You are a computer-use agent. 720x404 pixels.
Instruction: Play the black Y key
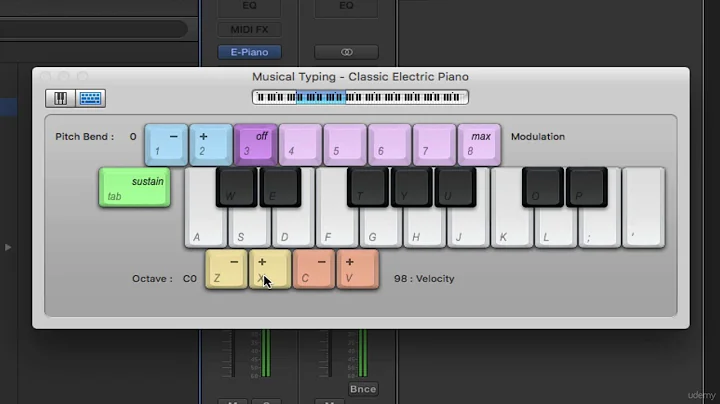pyautogui.click(x=411, y=187)
